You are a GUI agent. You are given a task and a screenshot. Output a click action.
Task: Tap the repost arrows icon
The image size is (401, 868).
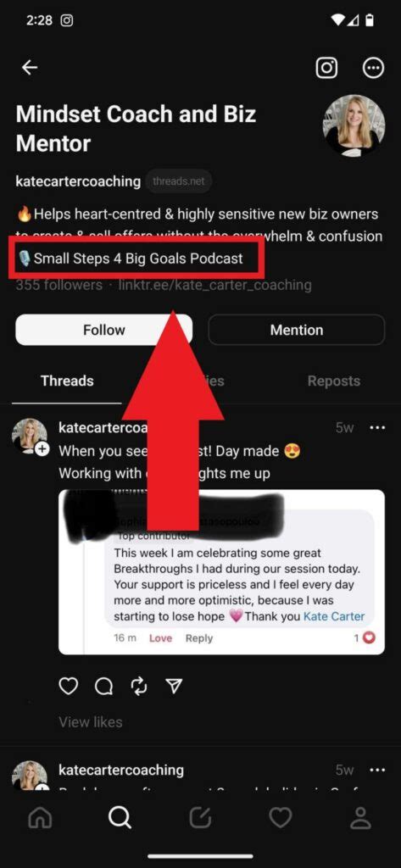[138, 687]
